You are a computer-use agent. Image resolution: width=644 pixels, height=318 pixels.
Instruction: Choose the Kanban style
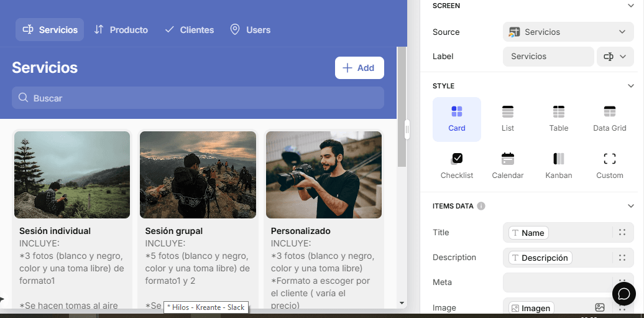coord(559,166)
